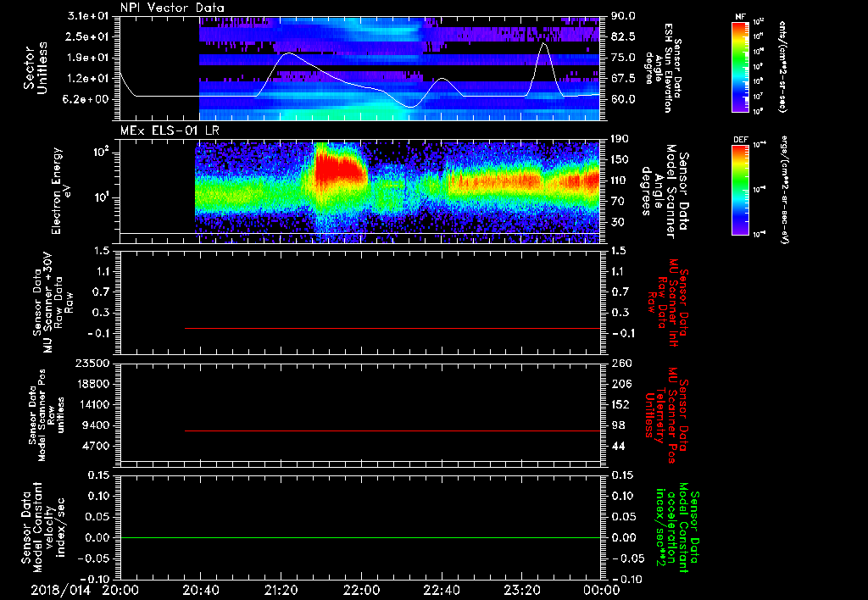This screenshot has height=600, width=868.
Task: Click the 2.5e+01 sector axis tick label
Action: point(87,36)
